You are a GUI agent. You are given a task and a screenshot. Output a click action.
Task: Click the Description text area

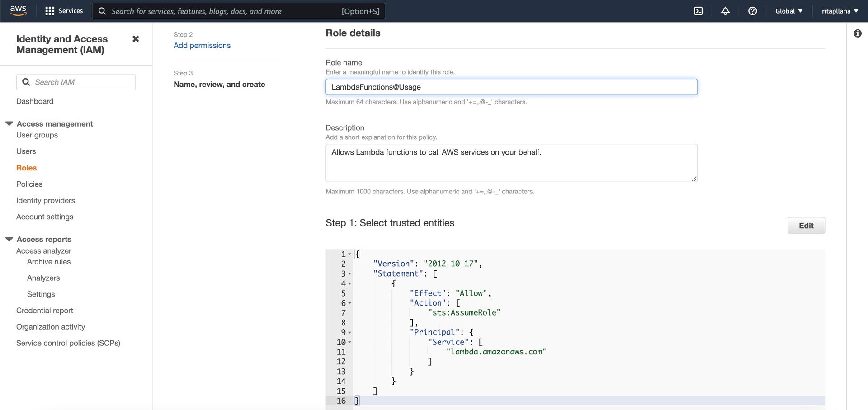point(511,163)
